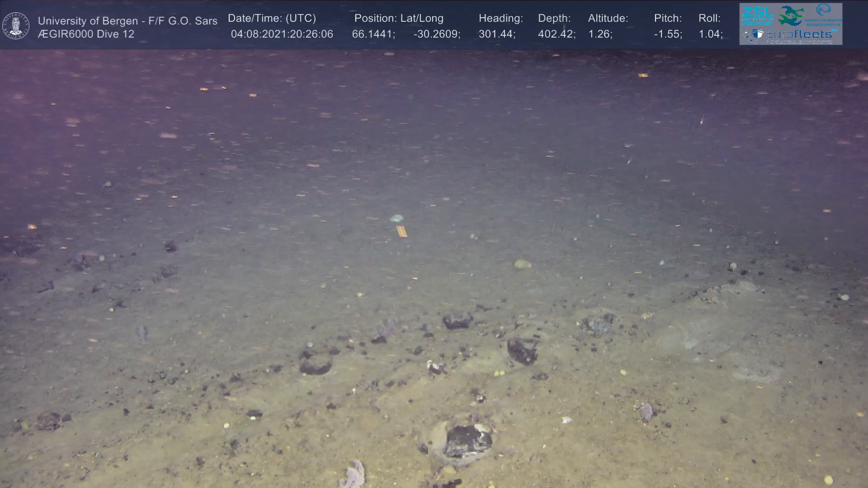Click the Eurofleets+ ship emblem icon

[753, 35]
